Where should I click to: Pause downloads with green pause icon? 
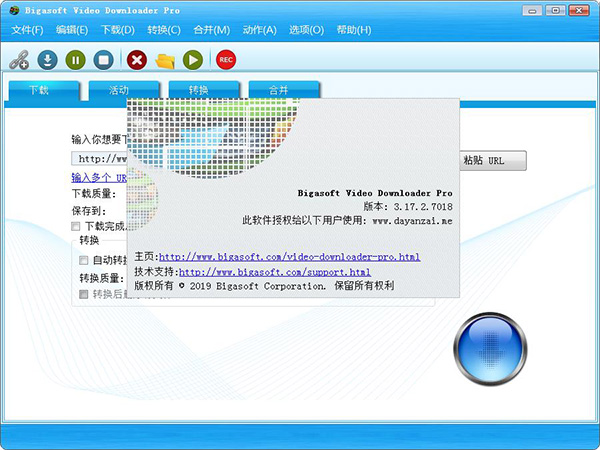[75, 60]
